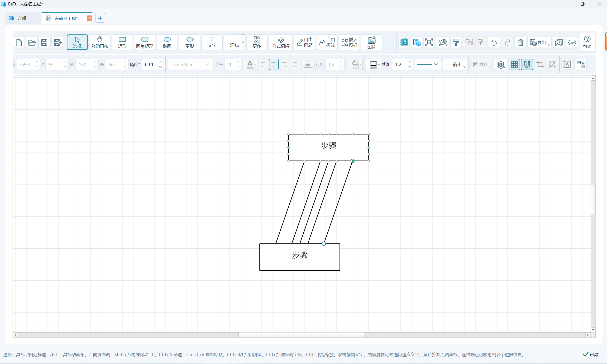Open the line color swatch
The height and width of the screenshot is (364, 607).
coord(373,65)
